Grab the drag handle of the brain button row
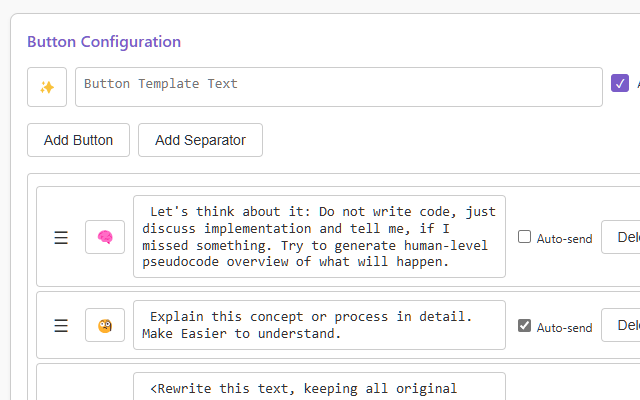The width and height of the screenshot is (640, 400). pos(61,237)
